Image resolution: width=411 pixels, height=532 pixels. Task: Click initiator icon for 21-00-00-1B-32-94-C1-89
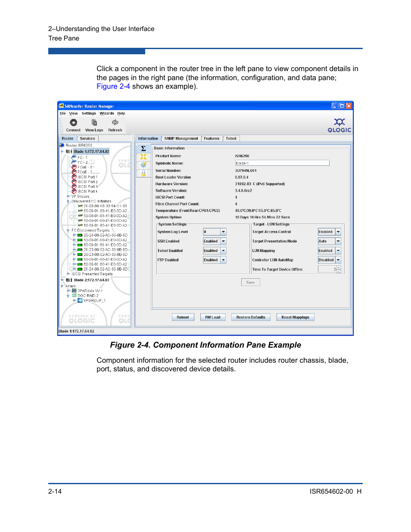[80, 206]
